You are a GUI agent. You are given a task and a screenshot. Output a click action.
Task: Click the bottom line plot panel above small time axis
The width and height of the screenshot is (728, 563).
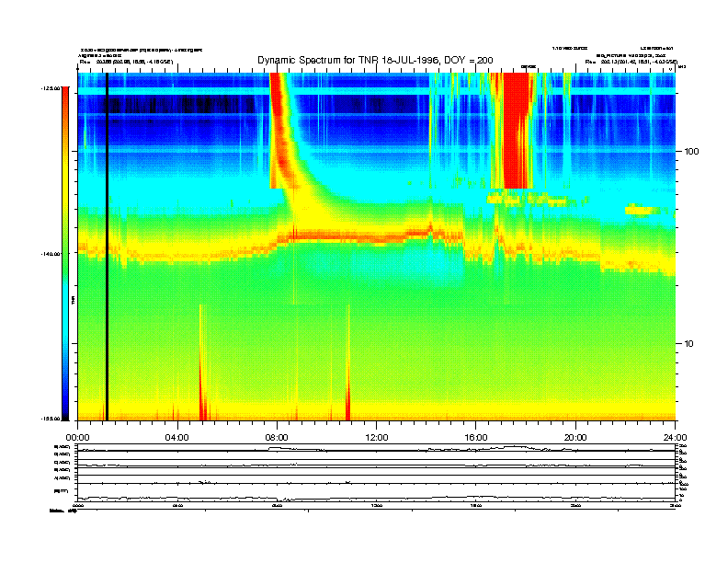pyautogui.click(x=376, y=492)
